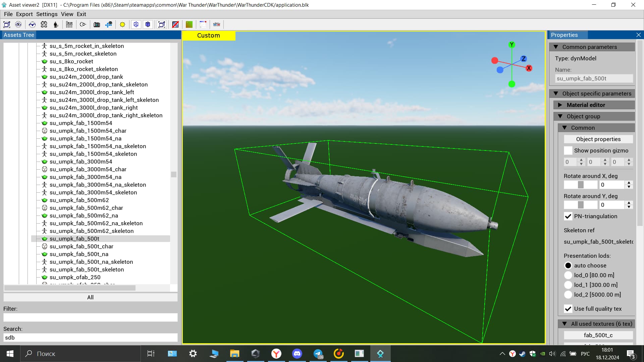Open Telegram from the taskbar
This screenshot has width=644, height=362.
[318, 354]
